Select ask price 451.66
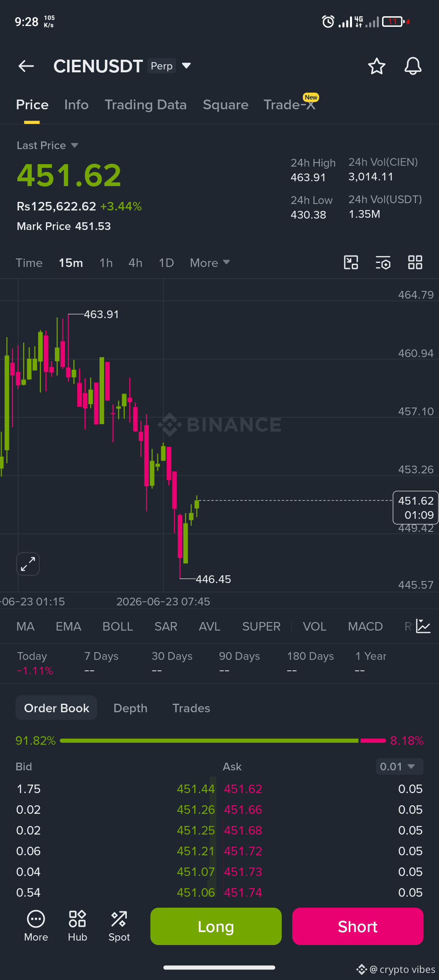This screenshot has height=980, width=439. (x=243, y=810)
